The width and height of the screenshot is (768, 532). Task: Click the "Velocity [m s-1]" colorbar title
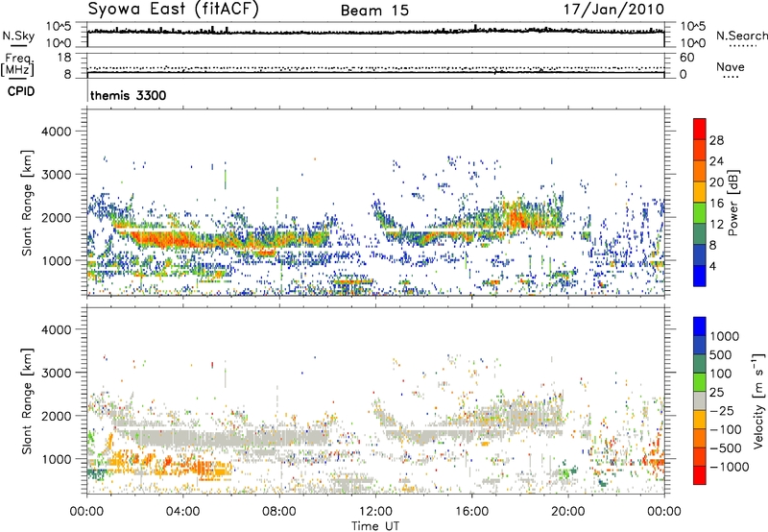[758, 400]
